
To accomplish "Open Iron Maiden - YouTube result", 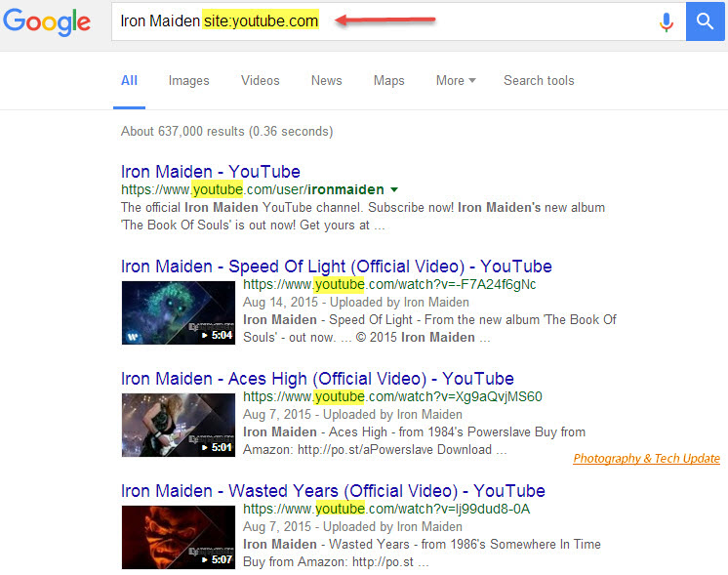I will [x=211, y=172].
